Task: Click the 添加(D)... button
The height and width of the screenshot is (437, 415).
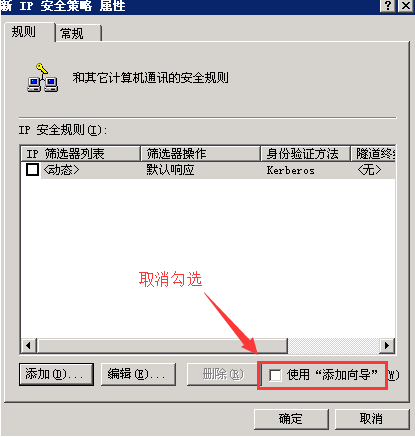Action: pos(56,374)
